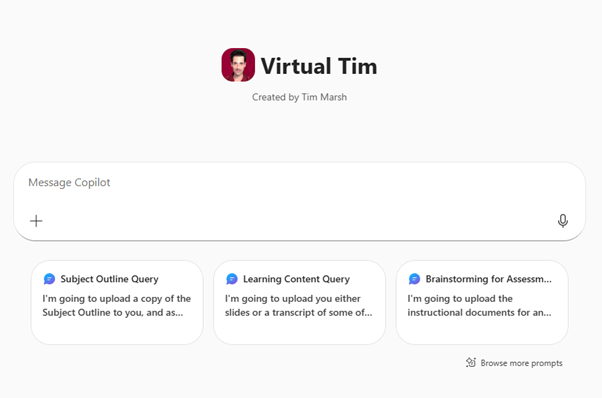Image resolution: width=602 pixels, height=398 pixels.
Task: Click the Browse more prompts sparkle icon
Action: pos(471,362)
